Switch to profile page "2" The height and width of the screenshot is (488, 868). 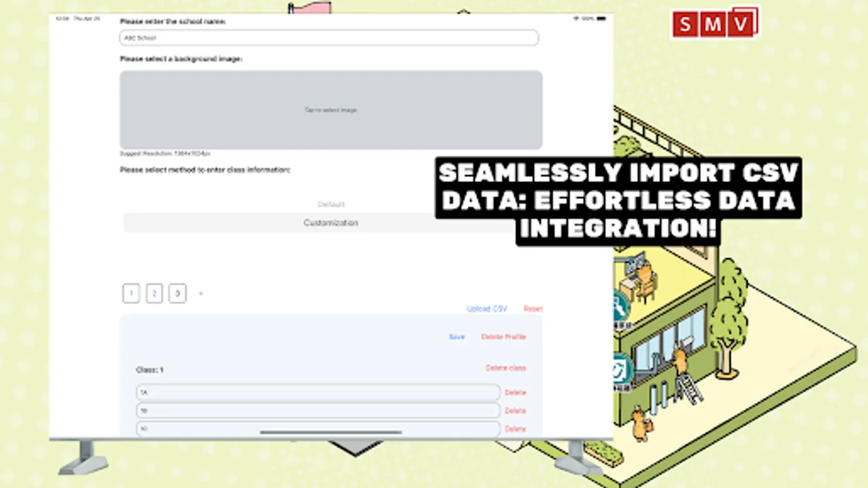154,293
